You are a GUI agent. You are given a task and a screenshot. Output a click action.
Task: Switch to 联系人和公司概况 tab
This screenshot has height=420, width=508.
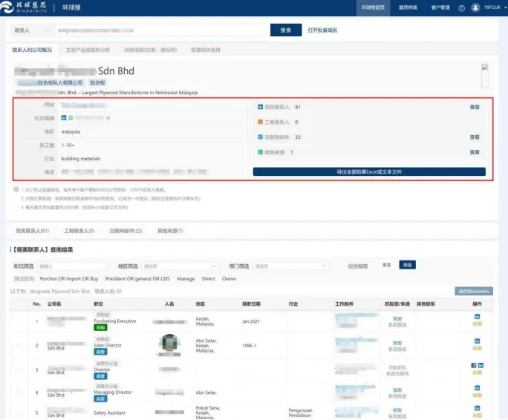point(32,50)
